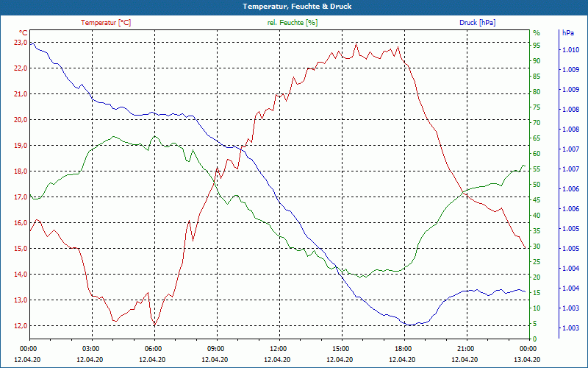Click the "21:00" time axis label
The width and height of the screenshot is (588, 368).
[x=467, y=348]
